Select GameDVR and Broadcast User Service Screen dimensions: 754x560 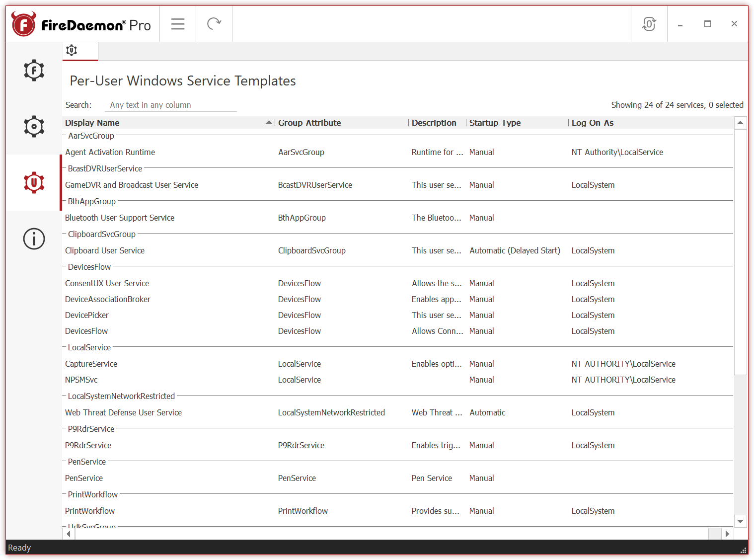(398, 185)
